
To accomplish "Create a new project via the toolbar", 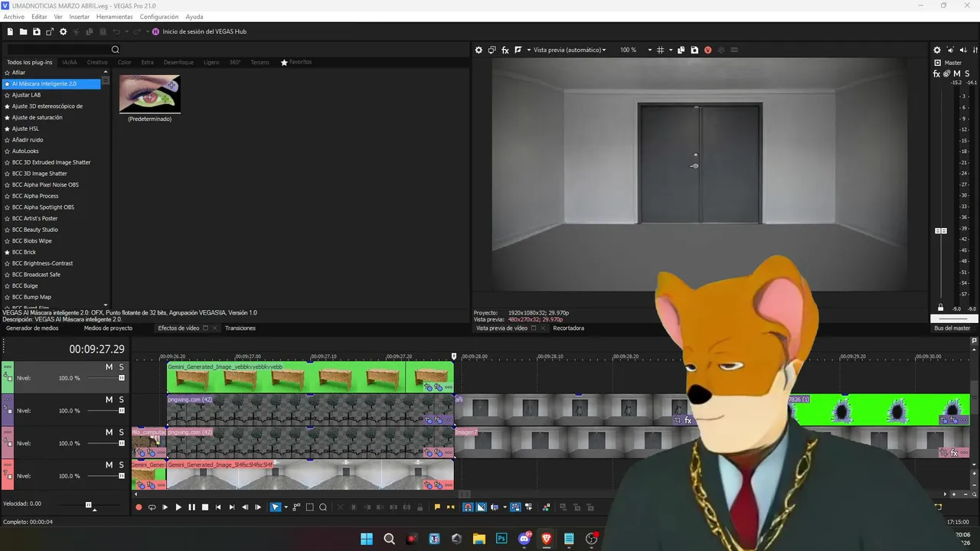I will (10, 31).
